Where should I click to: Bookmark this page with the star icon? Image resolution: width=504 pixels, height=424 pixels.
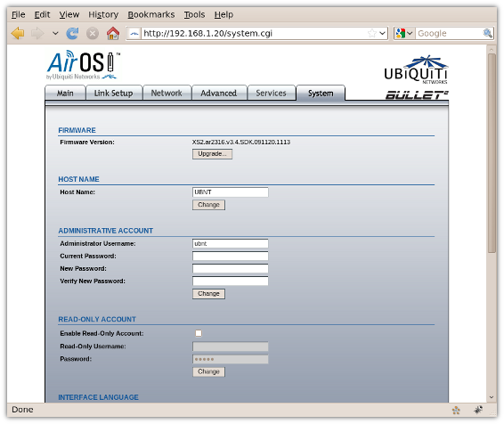[371, 33]
